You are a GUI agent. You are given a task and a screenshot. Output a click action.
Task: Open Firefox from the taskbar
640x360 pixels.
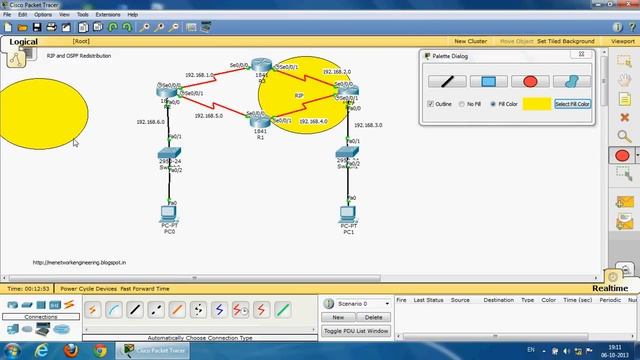(x=71, y=351)
